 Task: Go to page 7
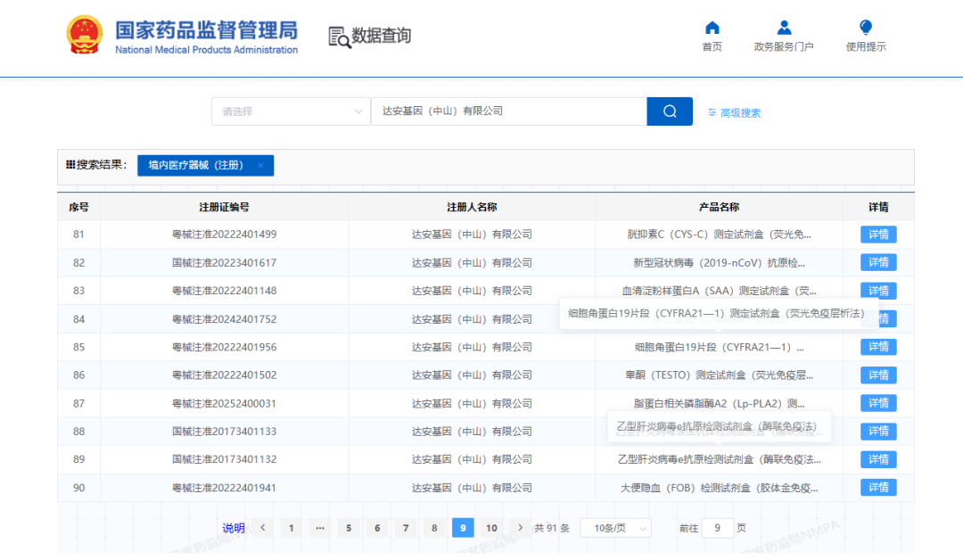click(406, 528)
